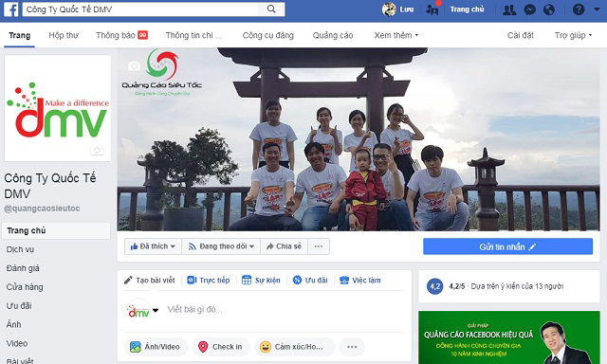607x364 pixels.
Task: Click the Công Ty Quốc Tế DMV page name
Action: 50,186
